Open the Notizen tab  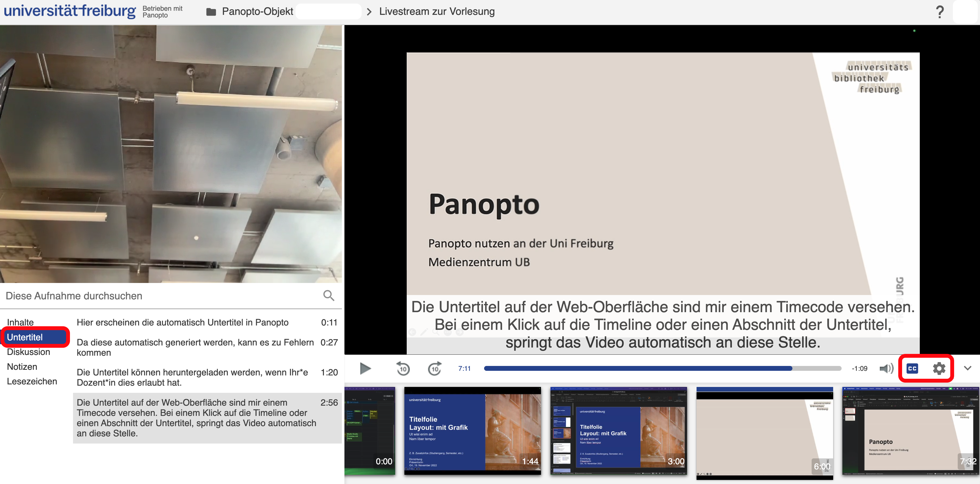(22, 366)
